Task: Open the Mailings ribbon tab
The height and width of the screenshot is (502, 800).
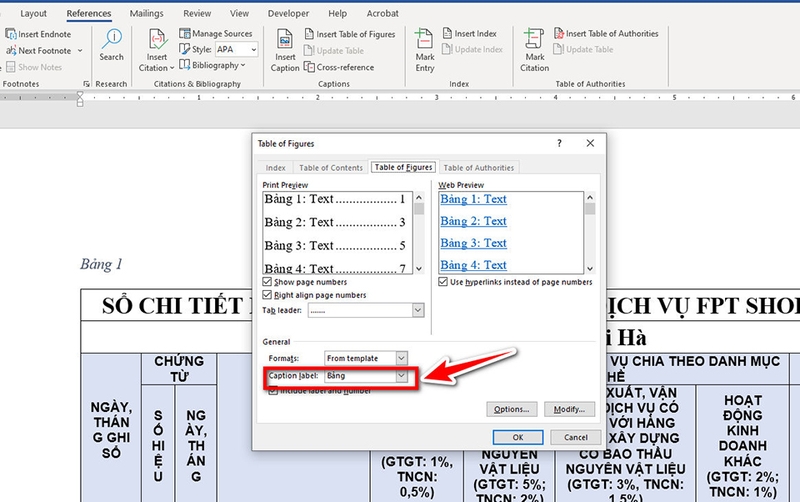Action: click(147, 14)
